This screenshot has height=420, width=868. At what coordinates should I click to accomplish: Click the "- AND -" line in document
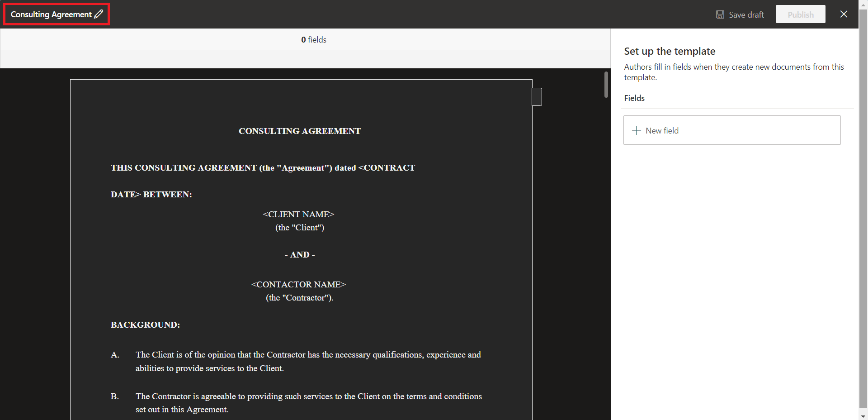pos(299,255)
